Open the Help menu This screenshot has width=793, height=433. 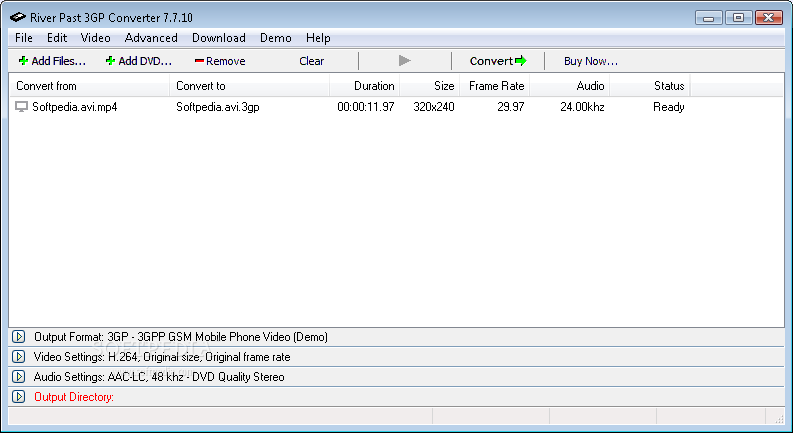tap(318, 38)
